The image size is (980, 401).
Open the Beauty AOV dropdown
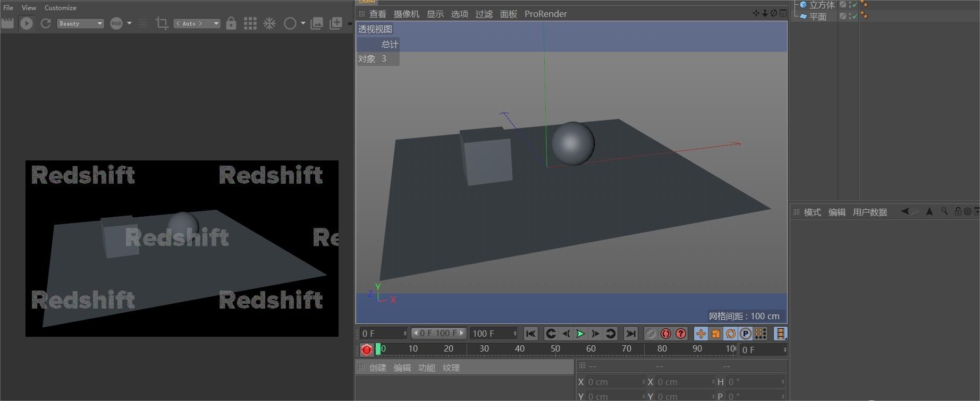(80, 23)
